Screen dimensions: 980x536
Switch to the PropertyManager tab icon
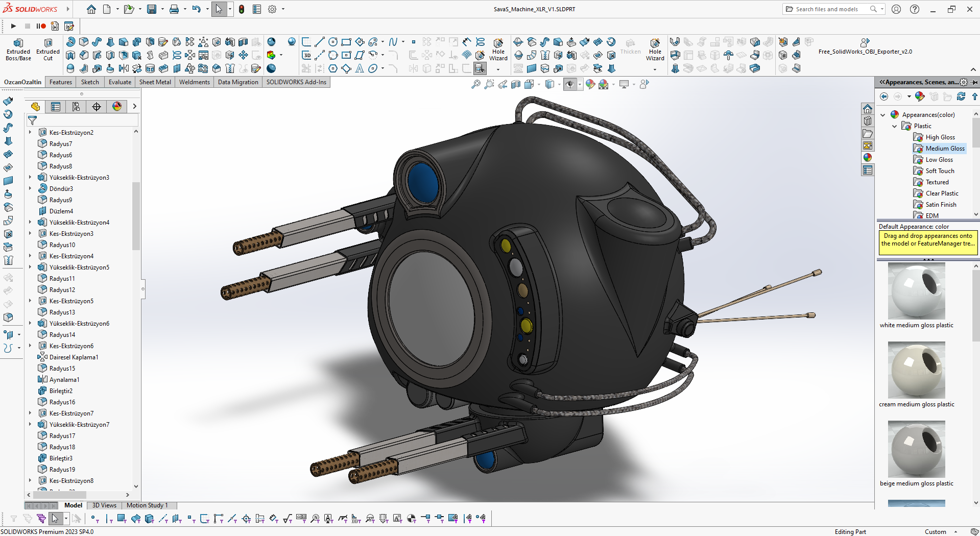(56, 106)
